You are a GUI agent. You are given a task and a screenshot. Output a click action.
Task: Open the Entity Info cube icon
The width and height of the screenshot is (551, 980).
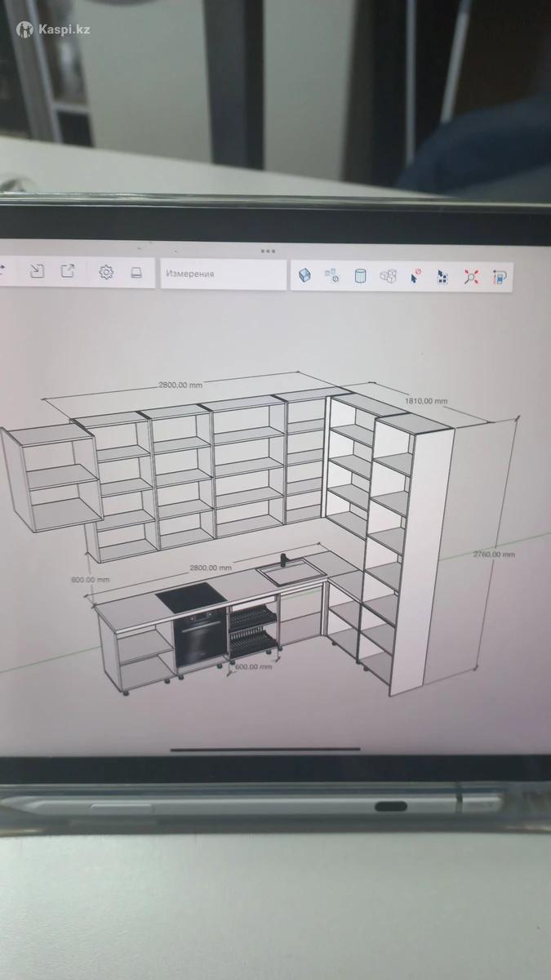304,275
